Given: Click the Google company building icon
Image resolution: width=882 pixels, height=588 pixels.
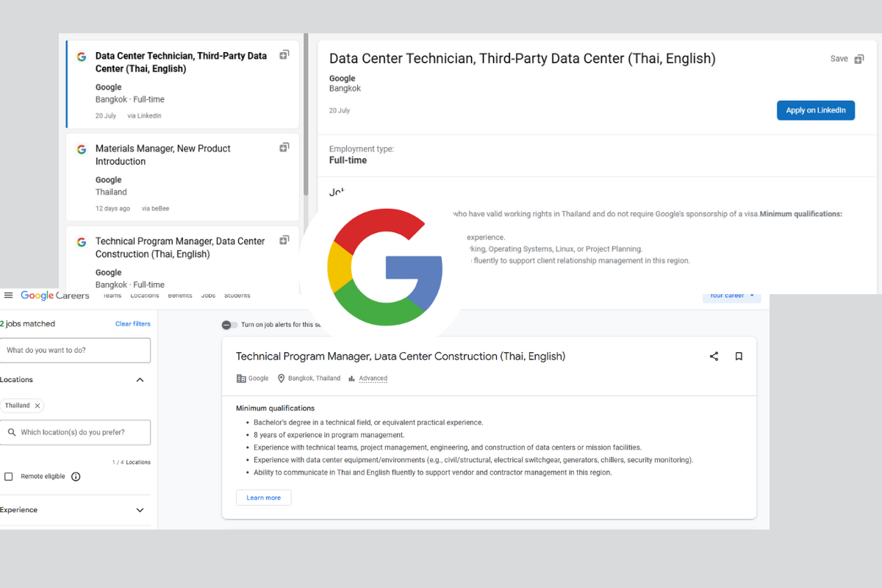Looking at the screenshot, I should [x=241, y=379].
